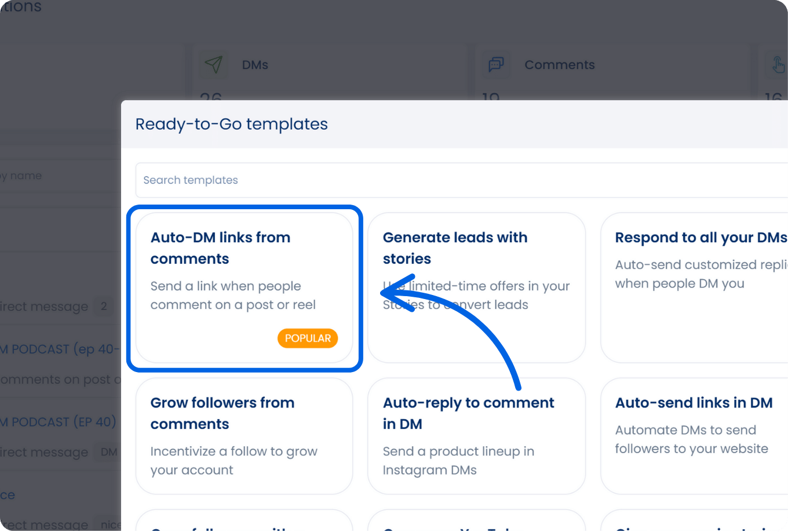Click the Ready-to-Go templates heading
The image size is (788, 532).
231,123
